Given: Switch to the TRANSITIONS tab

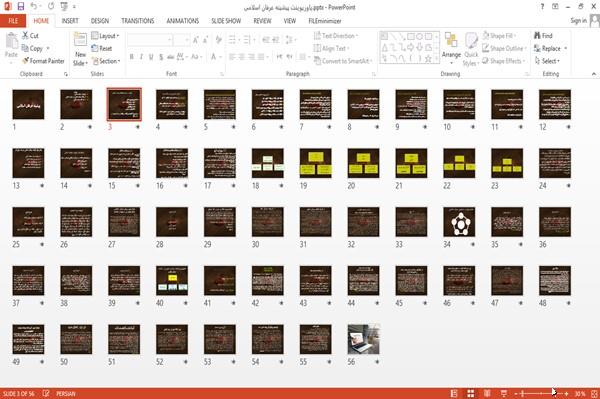Looking at the screenshot, I should click(138, 21).
